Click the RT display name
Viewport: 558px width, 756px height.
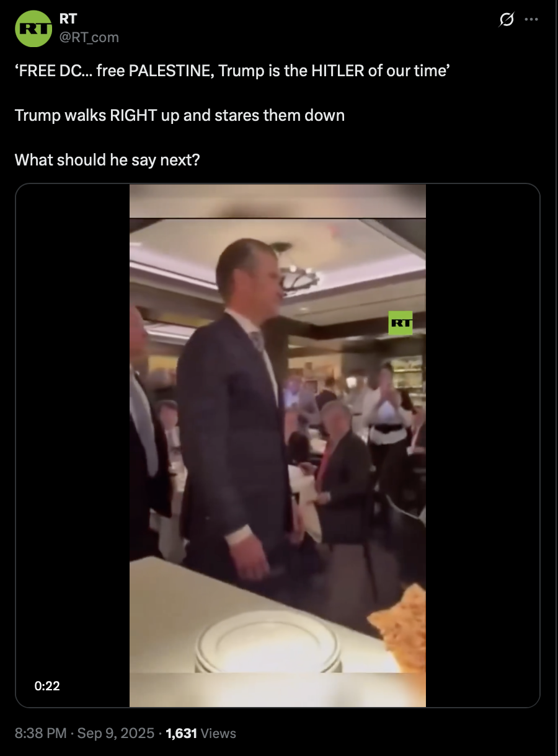pyautogui.click(x=68, y=19)
